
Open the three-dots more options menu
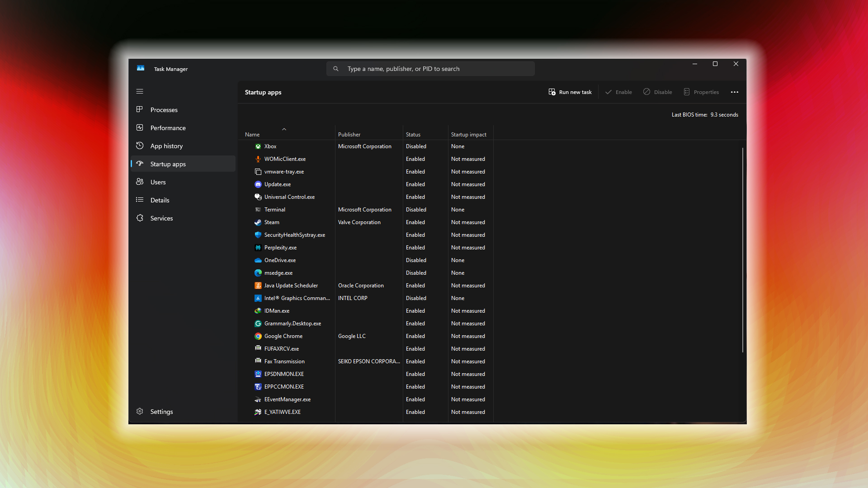[735, 92]
